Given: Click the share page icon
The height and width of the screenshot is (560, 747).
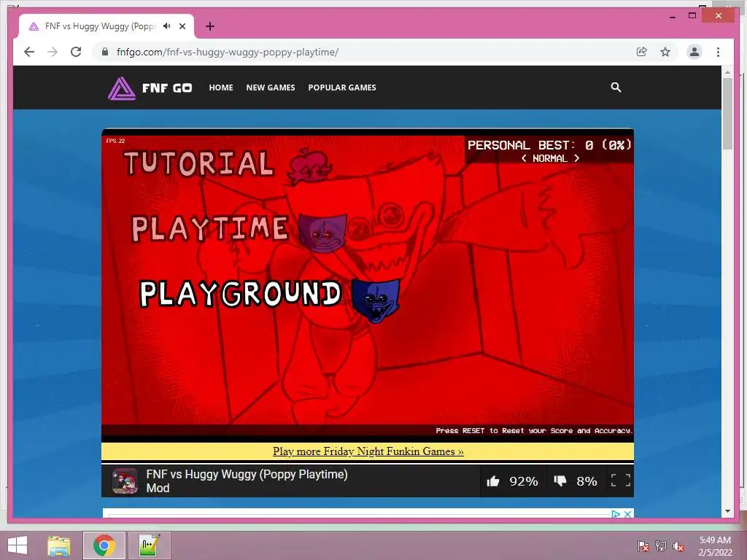Looking at the screenshot, I should pyautogui.click(x=642, y=52).
